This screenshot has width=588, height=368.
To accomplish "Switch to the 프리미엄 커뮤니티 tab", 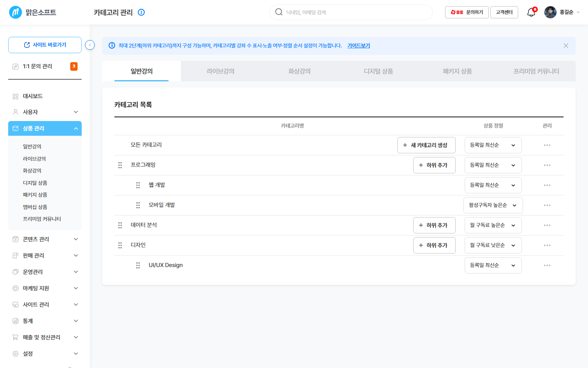I will (536, 71).
